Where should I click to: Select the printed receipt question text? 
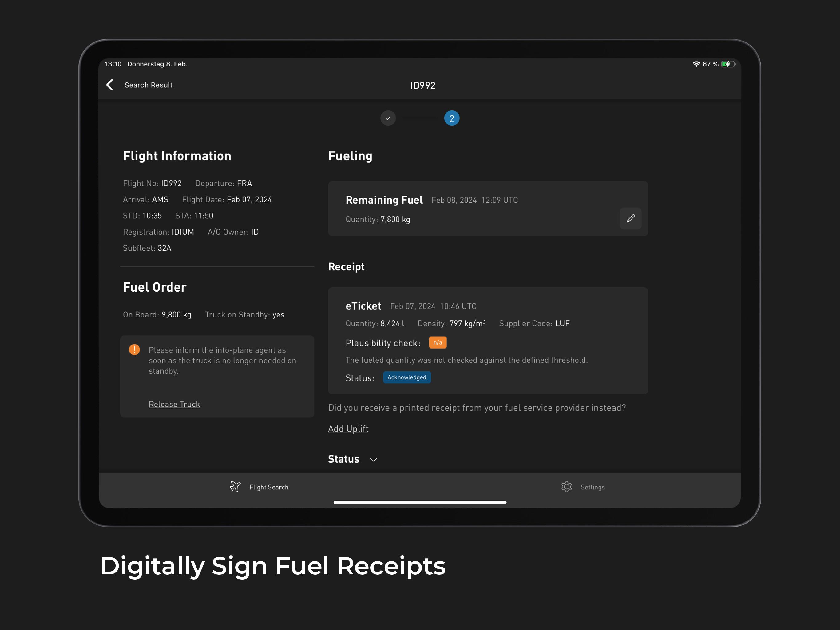[477, 408]
